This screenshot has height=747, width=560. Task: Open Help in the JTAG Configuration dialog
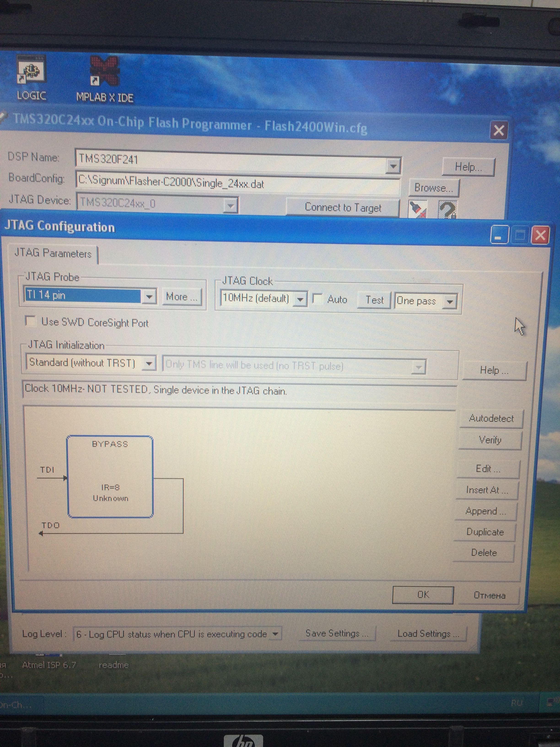pos(494,371)
